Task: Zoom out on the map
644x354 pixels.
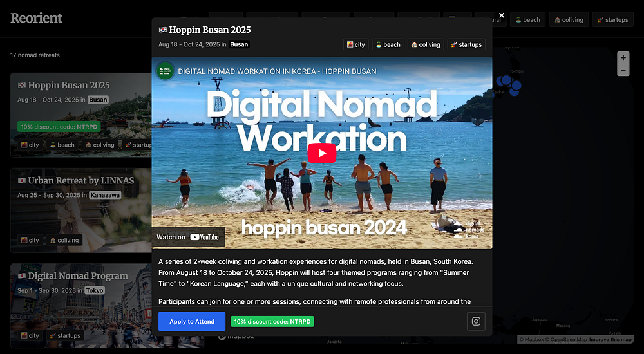Action: (x=623, y=70)
